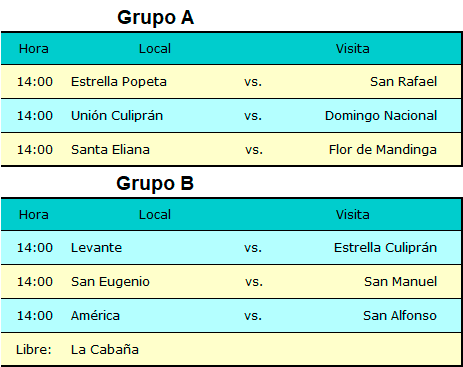This screenshot has height=367, width=463.
Task: Click the San Eugenio team name
Action: [110, 282]
